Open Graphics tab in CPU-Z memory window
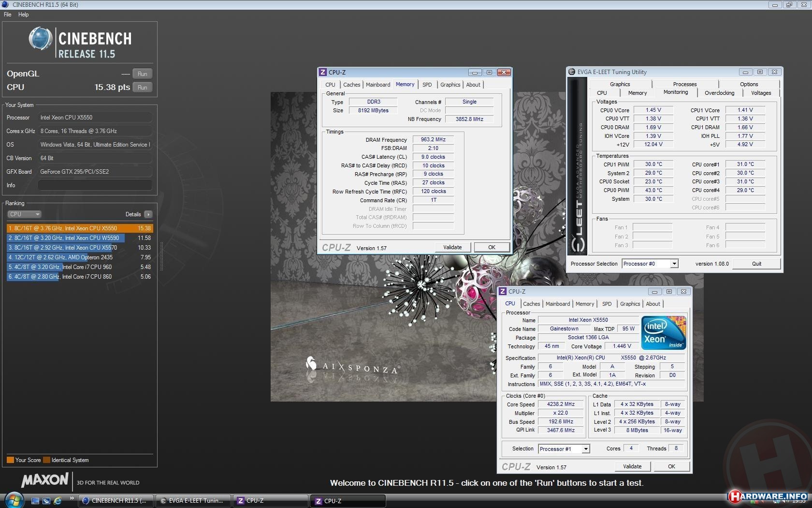The image size is (812, 508). (x=450, y=85)
